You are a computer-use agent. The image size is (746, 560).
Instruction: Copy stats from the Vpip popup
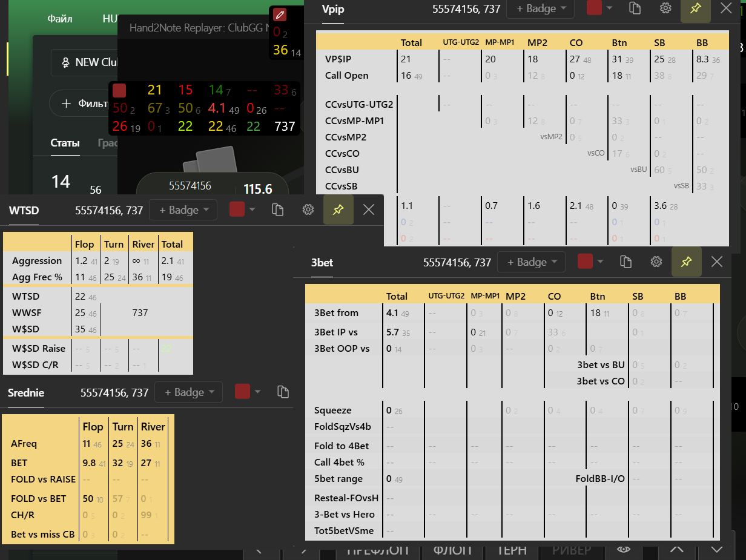[x=635, y=8]
